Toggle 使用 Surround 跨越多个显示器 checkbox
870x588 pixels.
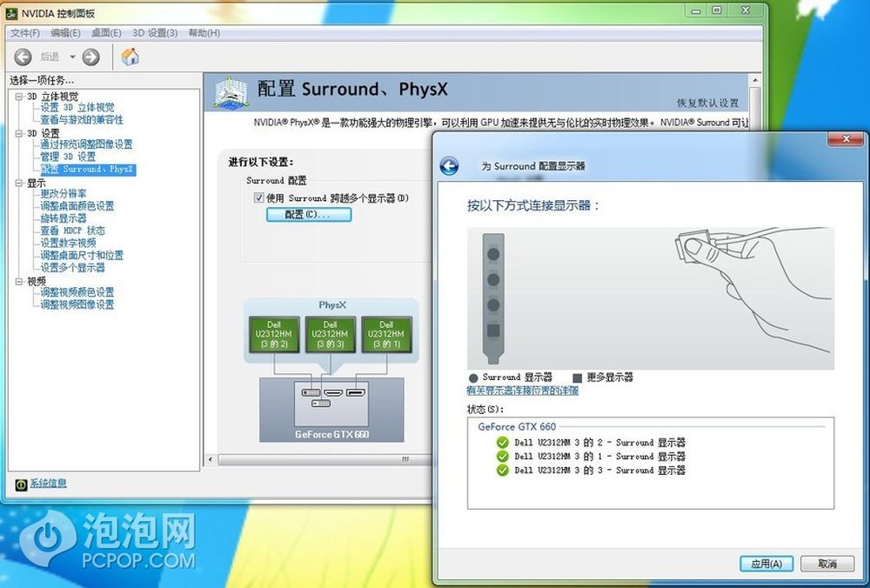[258, 197]
